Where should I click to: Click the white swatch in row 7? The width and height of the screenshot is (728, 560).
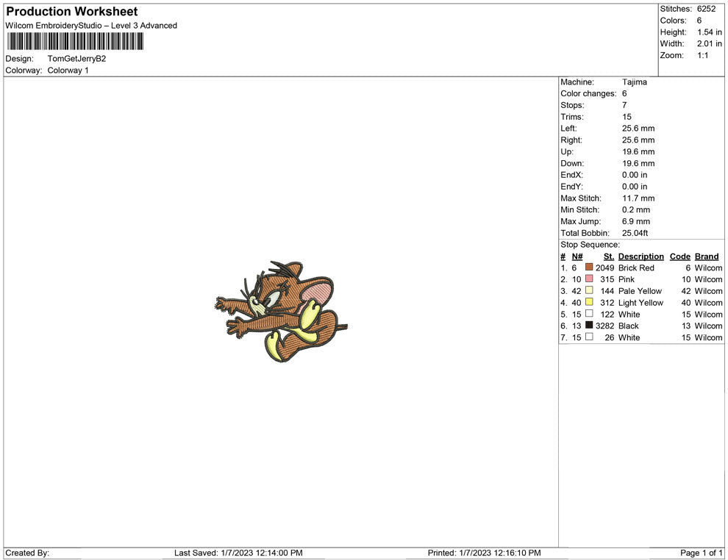(589, 337)
